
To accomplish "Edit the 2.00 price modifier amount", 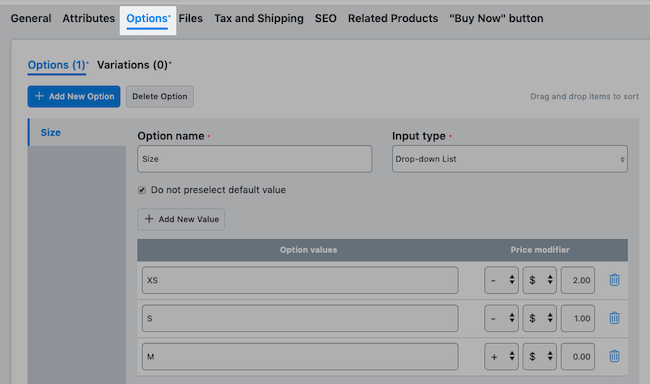I will pyautogui.click(x=578, y=280).
